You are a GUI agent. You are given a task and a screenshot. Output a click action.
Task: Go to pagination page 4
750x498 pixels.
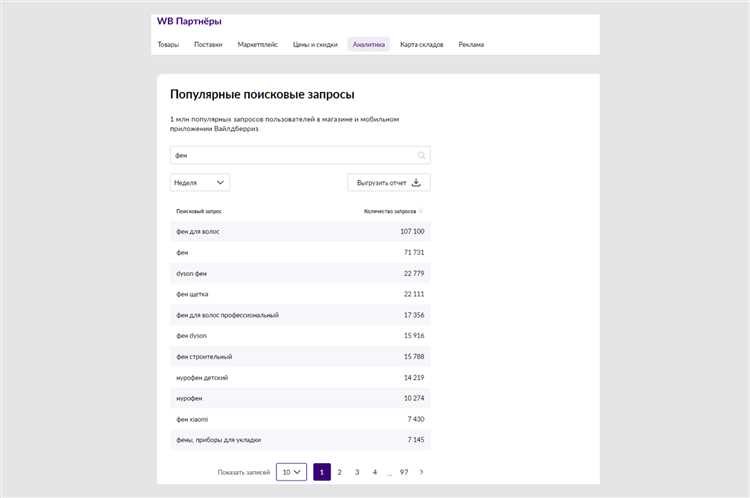[x=375, y=472]
